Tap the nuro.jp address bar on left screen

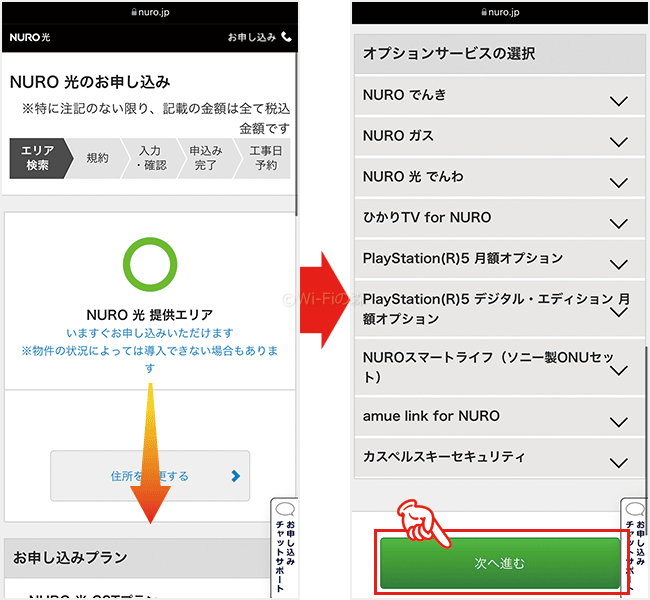point(150,12)
